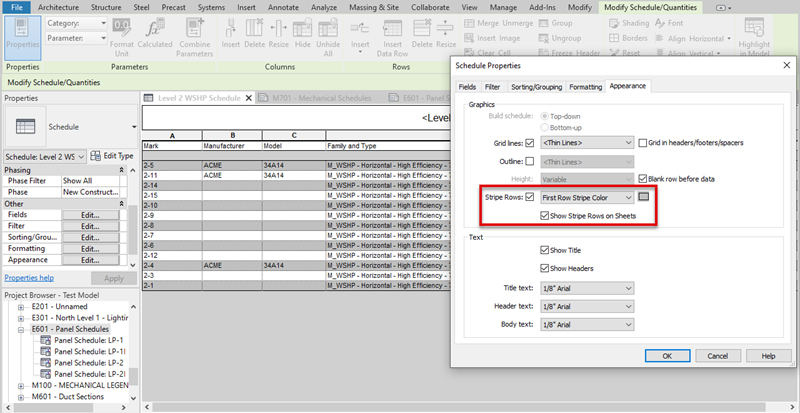Switch to the Formatting tab
800x413 pixels.
[586, 87]
